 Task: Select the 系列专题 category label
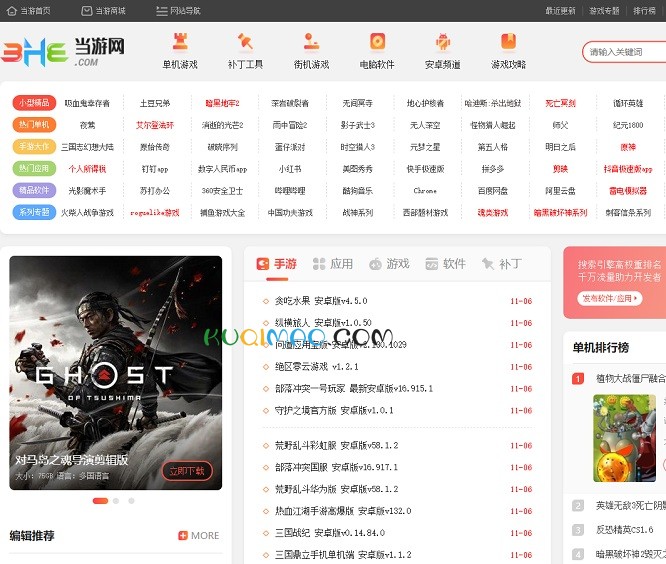click(x=34, y=212)
